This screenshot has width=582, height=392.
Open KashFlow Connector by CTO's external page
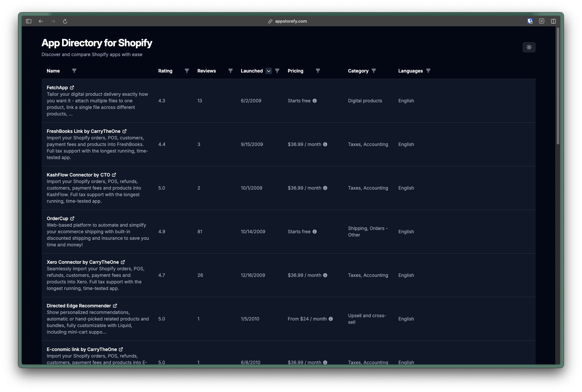[114, 175]
